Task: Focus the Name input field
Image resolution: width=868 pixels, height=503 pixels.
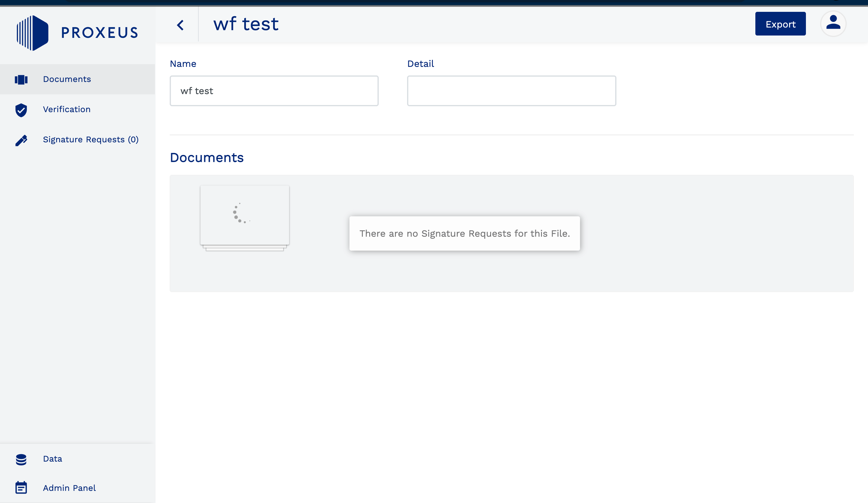Action: (x=274, y=91)
